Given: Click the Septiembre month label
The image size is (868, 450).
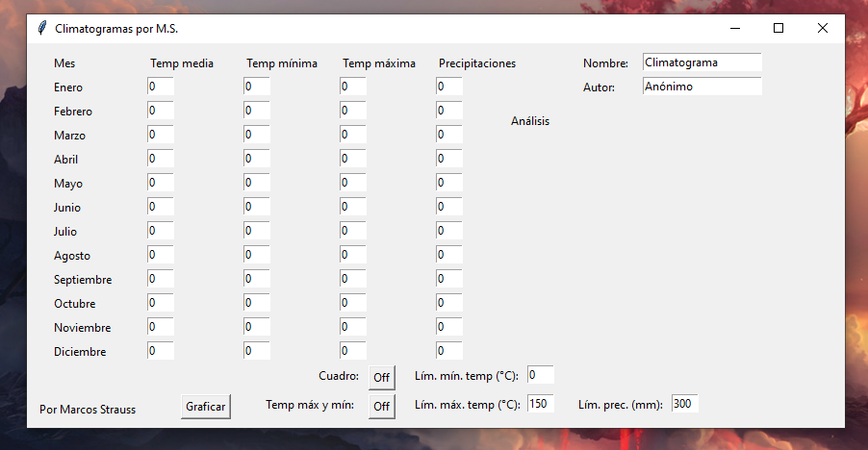Looking at the screenshot, I should point(83,280).
